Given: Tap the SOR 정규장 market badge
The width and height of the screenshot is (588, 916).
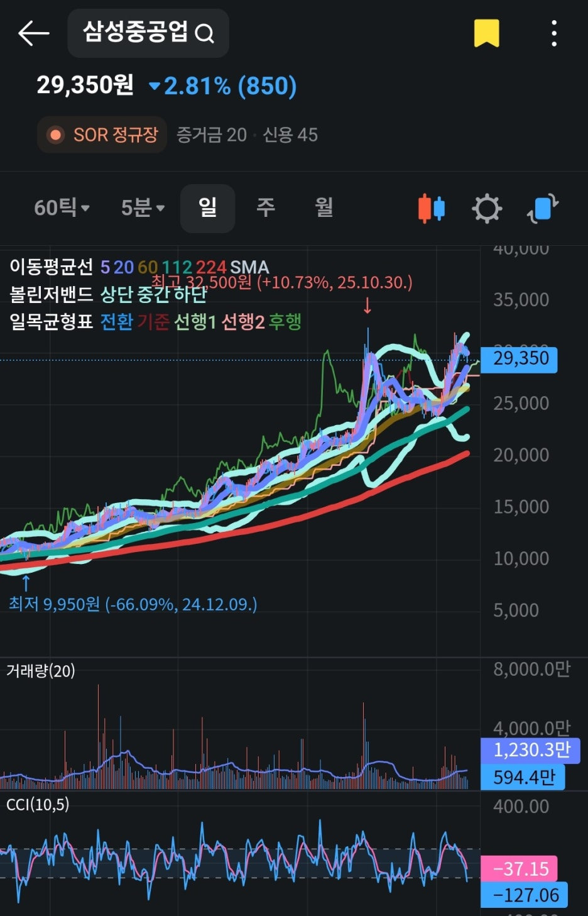Looking at the screenshot, I should pyautogui.click(x=102, y=135).
